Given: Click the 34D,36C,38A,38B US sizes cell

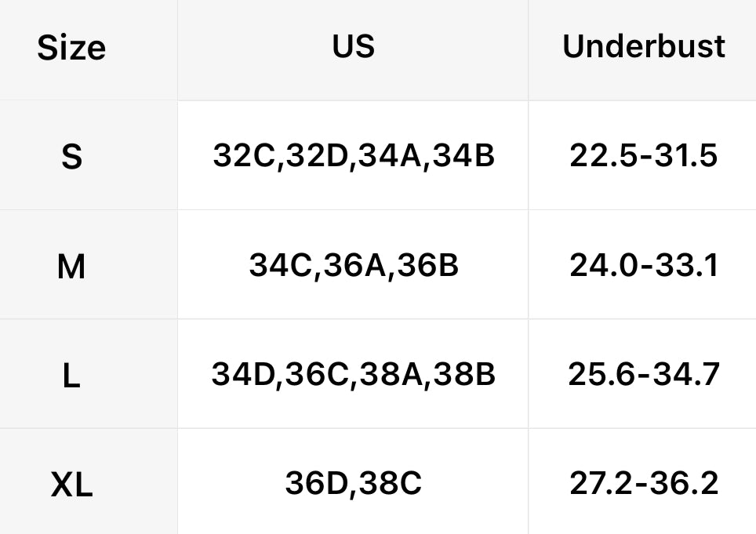Looking at the screenshot, I should 354,375.
